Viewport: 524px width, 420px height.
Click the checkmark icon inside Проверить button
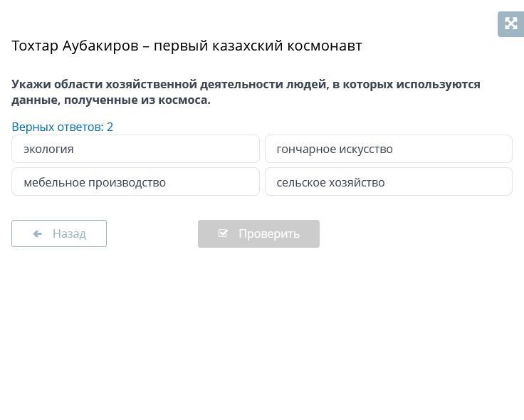coord(223,233)
